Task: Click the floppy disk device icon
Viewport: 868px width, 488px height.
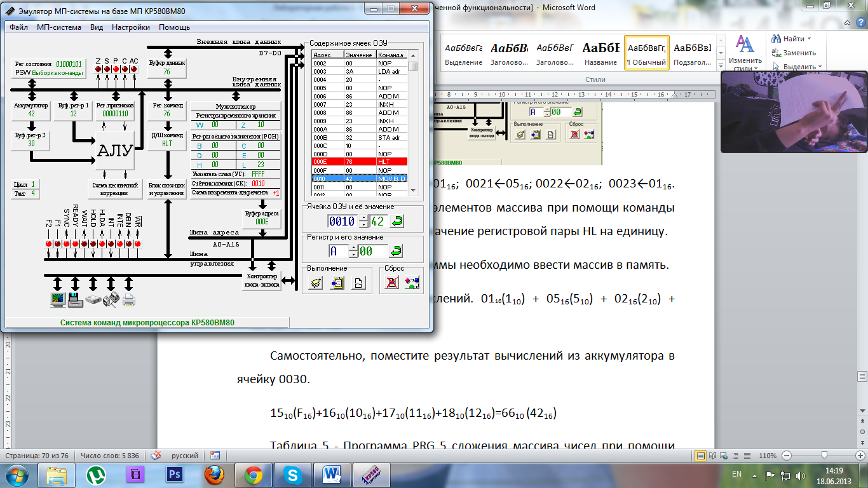Action: pyautogui.click(x=75, y=301)
